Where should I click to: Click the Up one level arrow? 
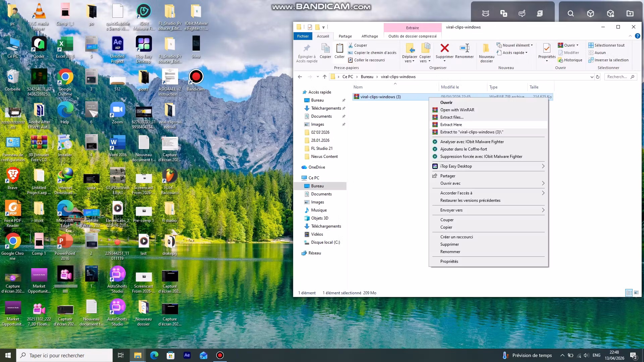click(324, 77)
